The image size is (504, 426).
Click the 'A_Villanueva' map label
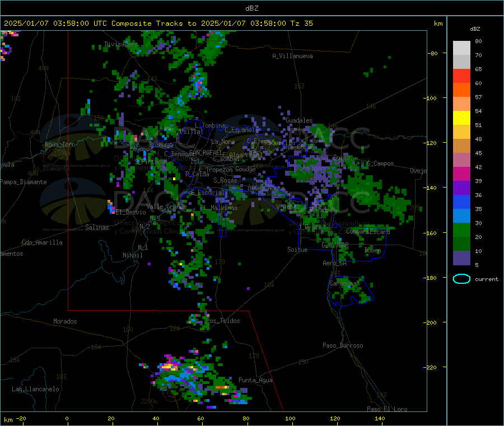pyautogui.click(x=292, y=56)
